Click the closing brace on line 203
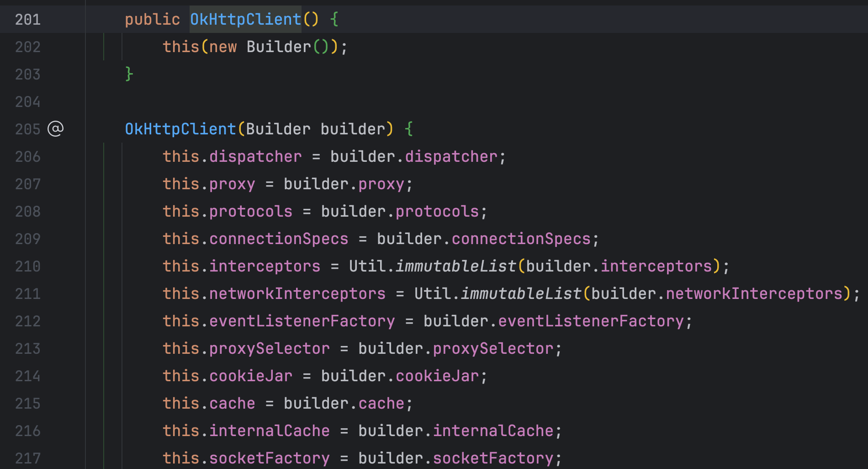The height and width of the screenshot is (469, 868). coord(129,74)
